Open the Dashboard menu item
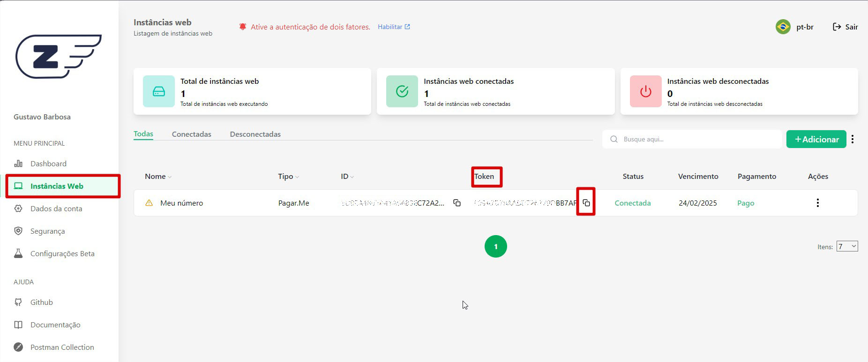Screen dimensions: 868x362 [48, 163]
